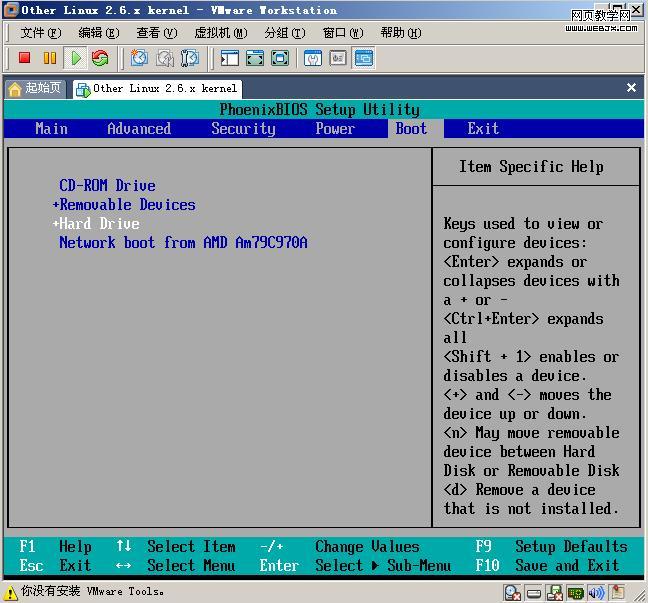Image resolution: width=648 pixels, height=603 pixels.
Task: Click the F10 Save and Exit hint
Action: click(547, 565)
